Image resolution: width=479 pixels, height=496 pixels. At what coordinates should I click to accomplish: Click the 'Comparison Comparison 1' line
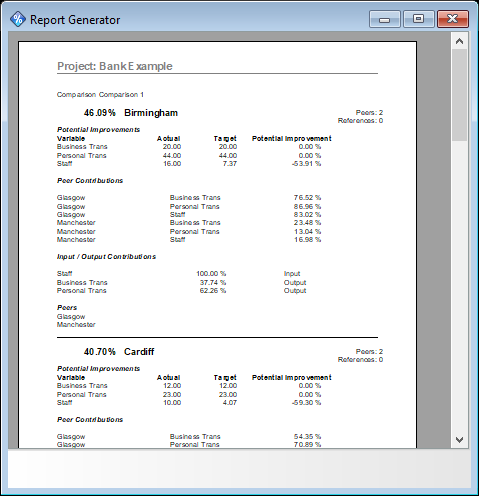(x=100, y=95)
